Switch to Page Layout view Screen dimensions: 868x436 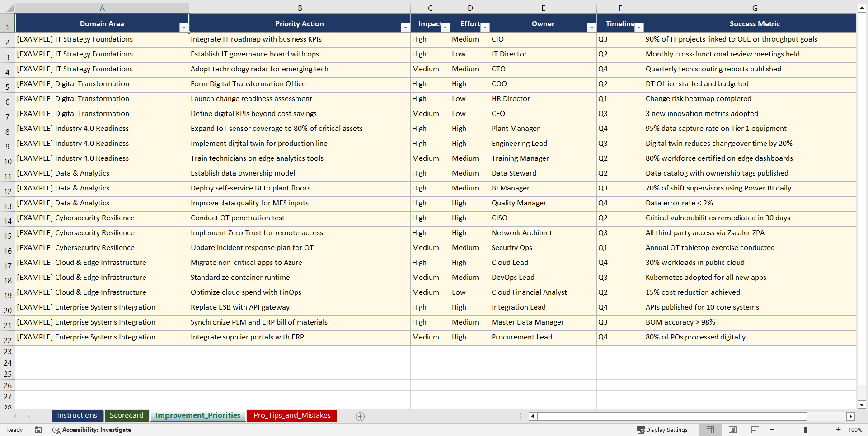[x=732, y=430]
